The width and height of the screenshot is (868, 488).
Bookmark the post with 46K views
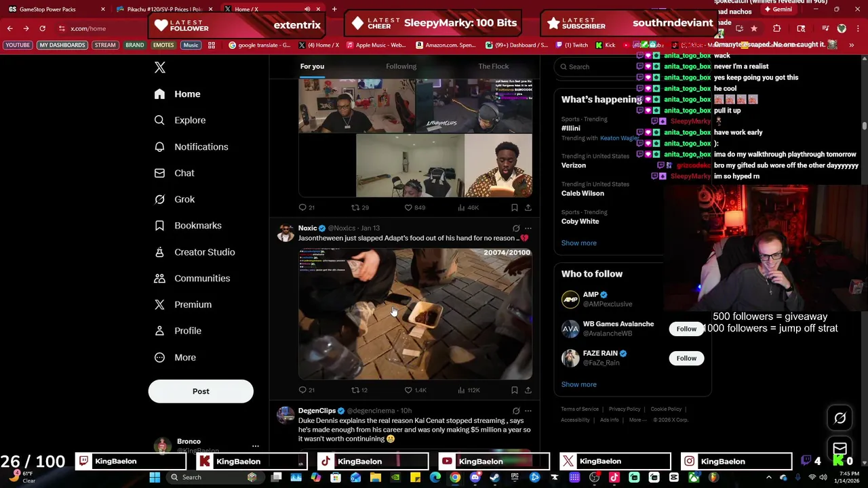click(x=515, y=207)
